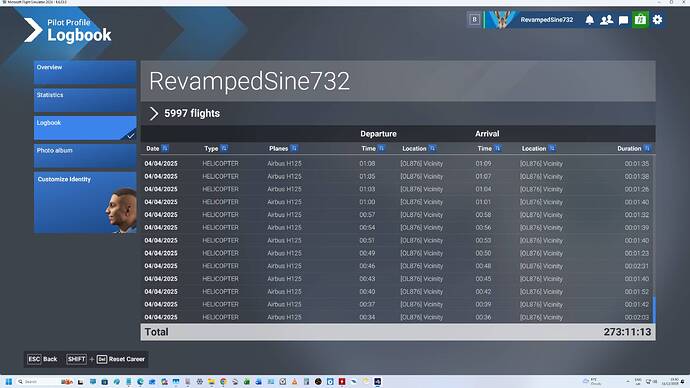This screenshot has height=388, width=690.
Task: Click duration "00:01:32" cell
Action: click(x=637, y=215)
